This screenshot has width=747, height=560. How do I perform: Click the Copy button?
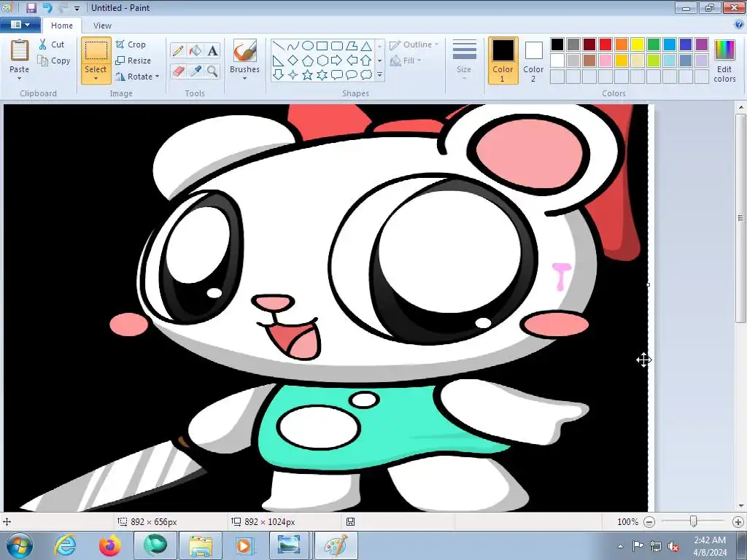click(x=54, y=61)
